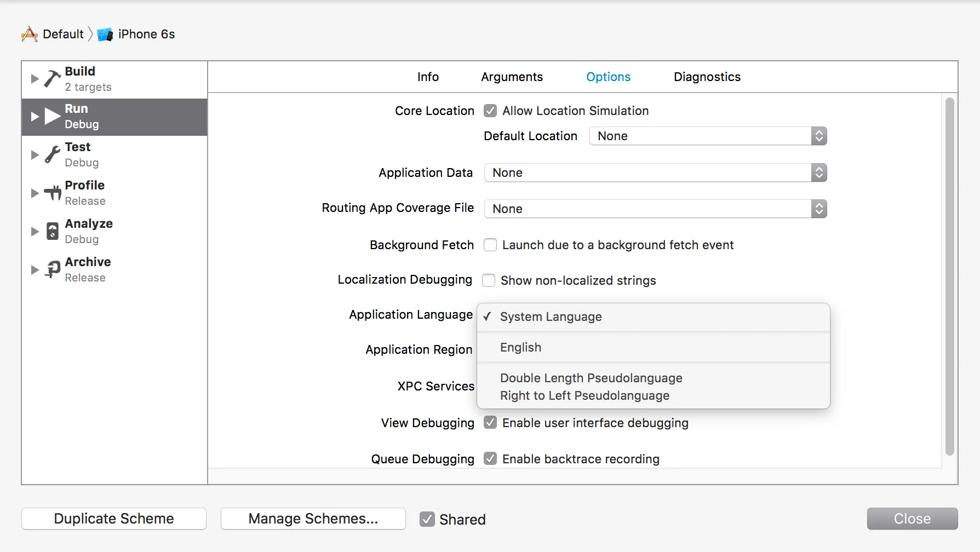980x552 pixels.
Task: Open the Default Location dropdown
Action: point(708,136)
